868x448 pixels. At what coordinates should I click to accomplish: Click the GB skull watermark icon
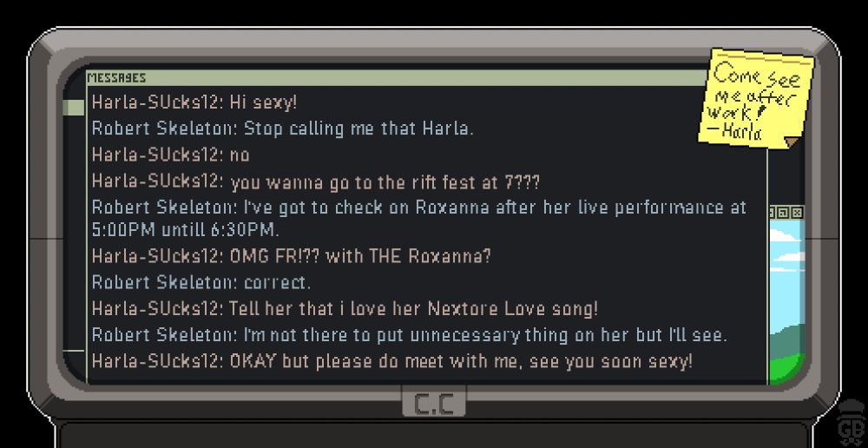(x=851, y=423)
